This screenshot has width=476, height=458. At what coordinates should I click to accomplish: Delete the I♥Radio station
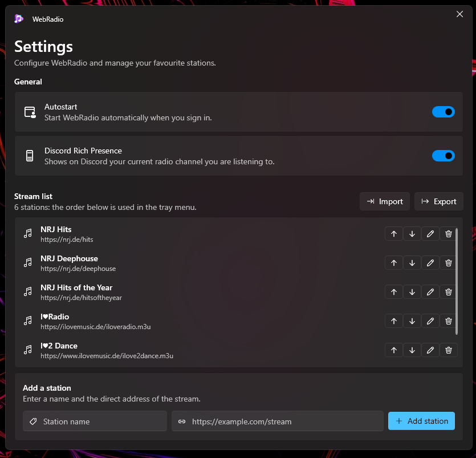(x=449, y=321)
